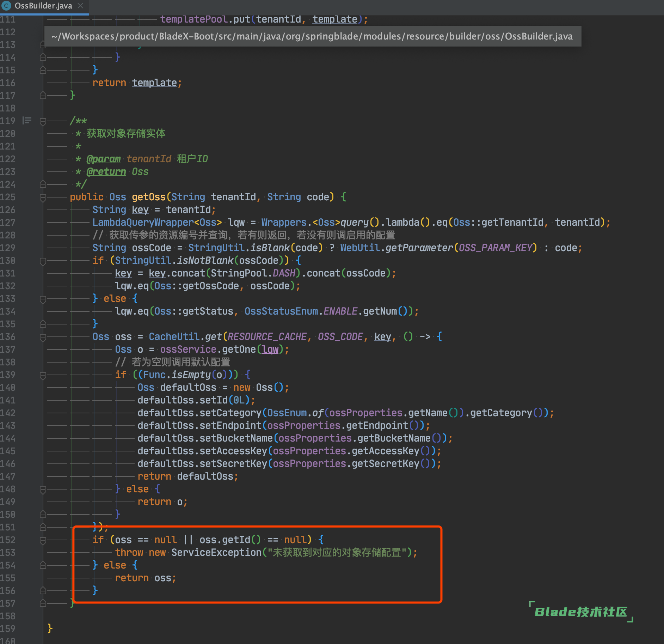The height and width of the screenshot is (644, 664).
Task: Click the @return tag in the Javadoc
Action: tap(106, 172)
